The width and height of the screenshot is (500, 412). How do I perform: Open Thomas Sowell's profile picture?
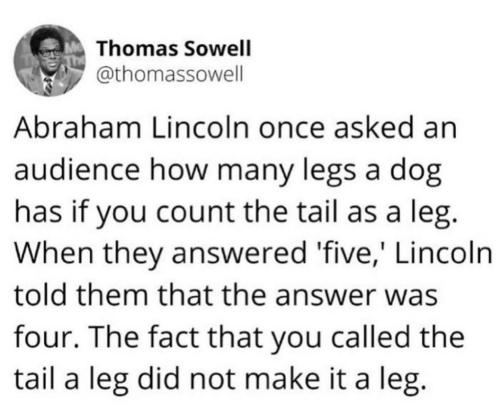(x=50, y=61)
